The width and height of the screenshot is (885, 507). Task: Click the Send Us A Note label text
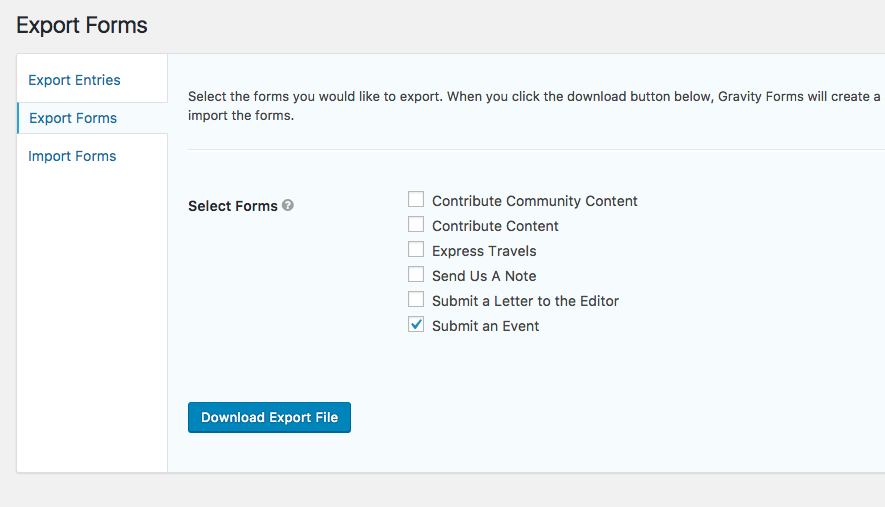pos(484,276)
